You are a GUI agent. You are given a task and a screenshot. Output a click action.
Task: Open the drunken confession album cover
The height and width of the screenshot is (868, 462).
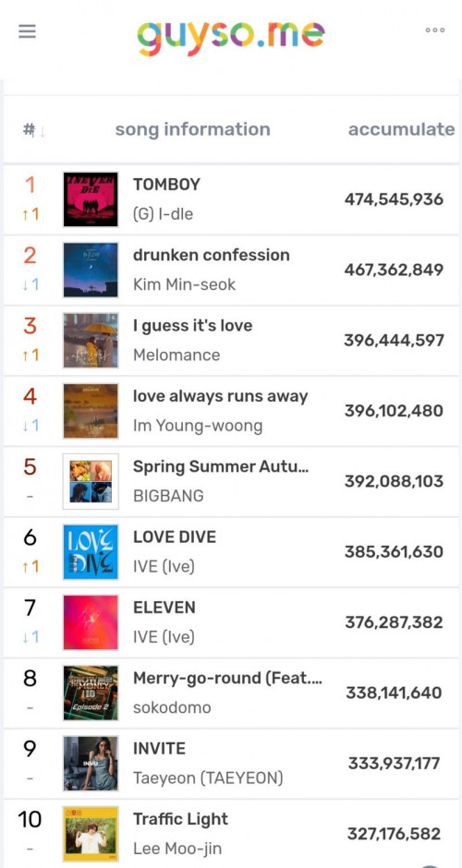[x=91, y=270]
